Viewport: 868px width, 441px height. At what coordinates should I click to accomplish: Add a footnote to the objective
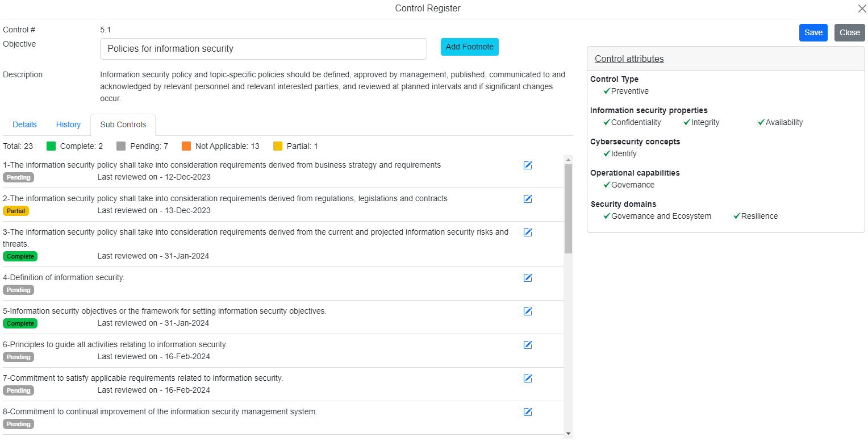tap(469, 47)
